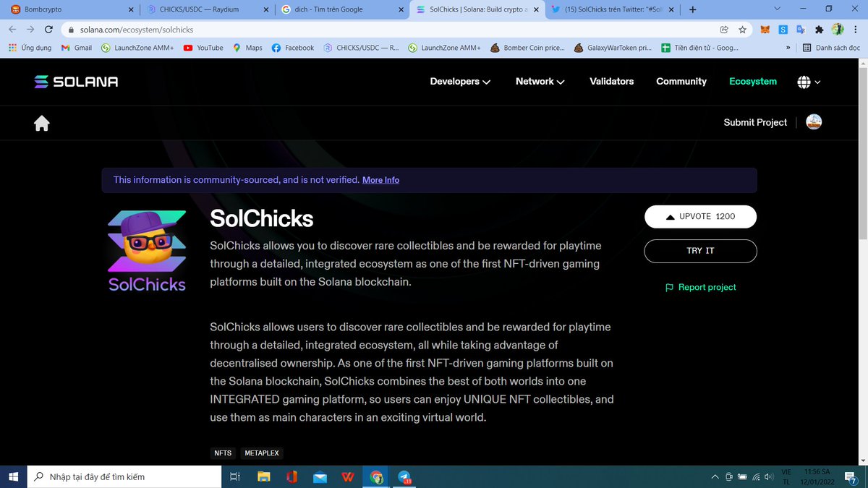Open the language globe selector
Screen dimensions: 868x488
point(808,82)
